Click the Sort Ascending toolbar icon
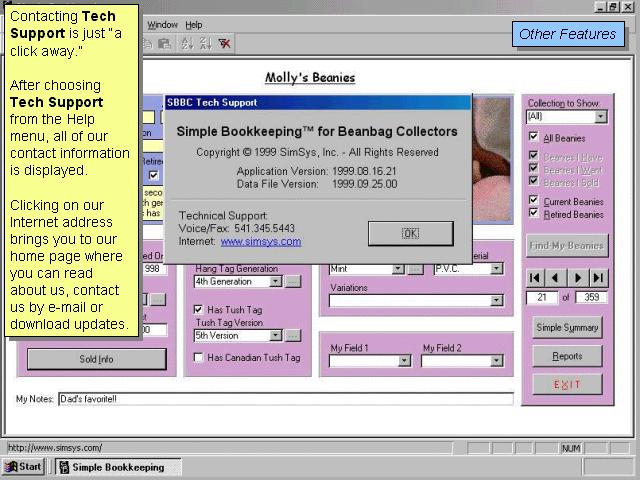 coord(186,44)
